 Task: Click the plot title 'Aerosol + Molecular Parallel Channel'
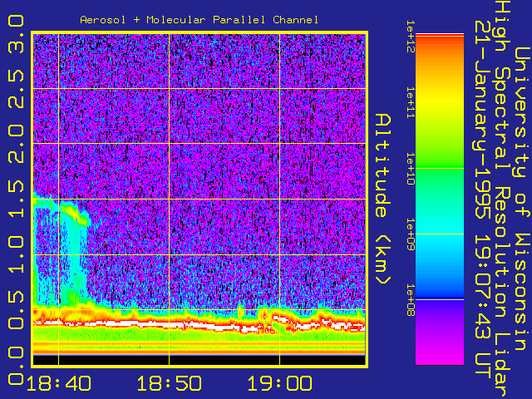click(x=199, y=20)
